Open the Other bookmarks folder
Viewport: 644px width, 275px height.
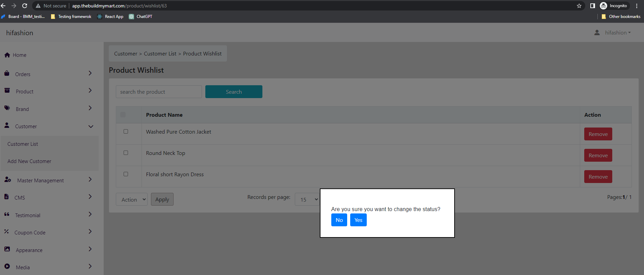pyautogui.click(x=621, y=17)
